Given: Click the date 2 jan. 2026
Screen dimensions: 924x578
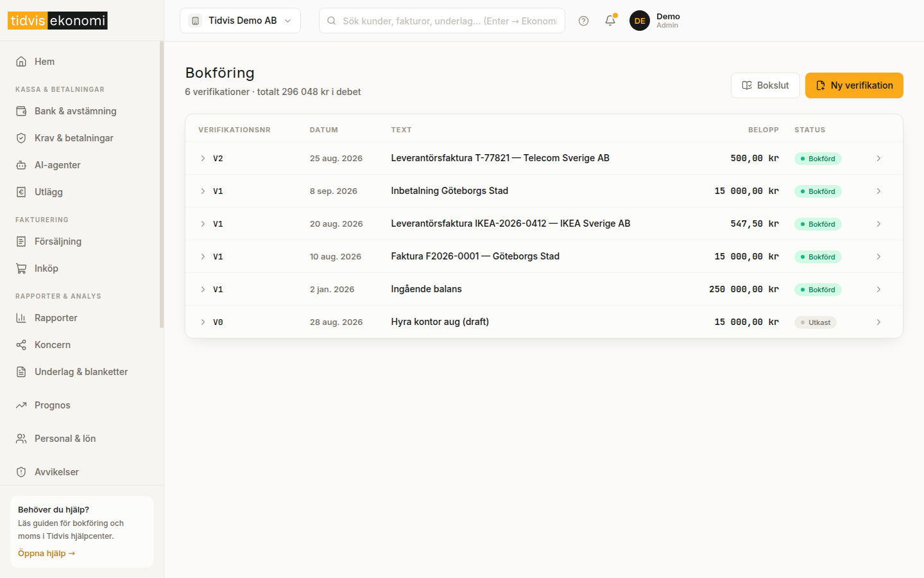Looking at the screenshot, I should pos(332,290).
